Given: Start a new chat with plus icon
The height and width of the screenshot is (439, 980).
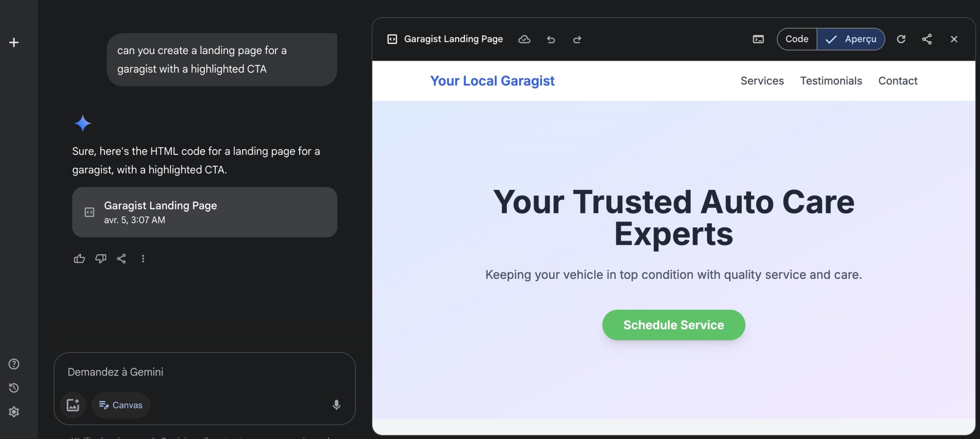Looking at the screenshot, I should 14,42.
